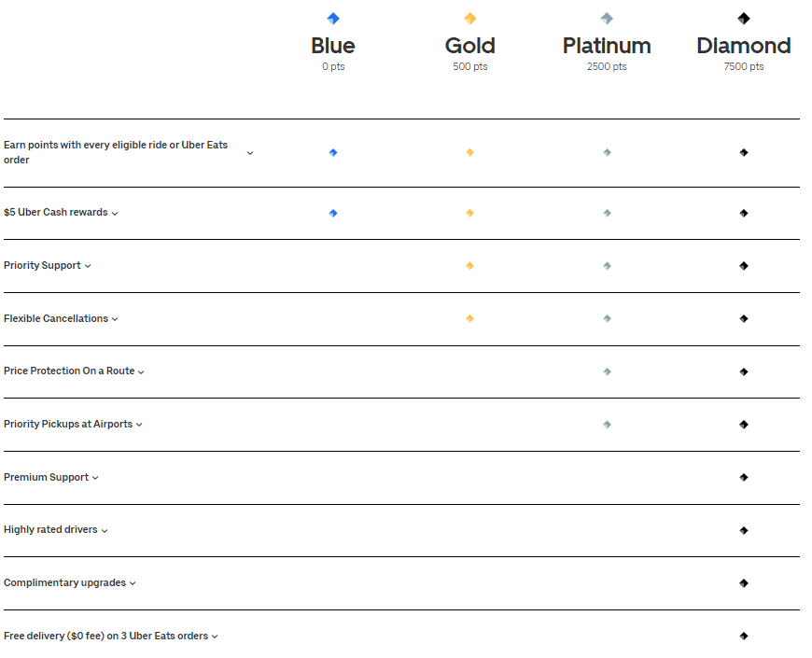The height and width of the screenshot is (658, 812).
Task: Click Platinum diamond in Price Protection row
Action: click(607, 371)
